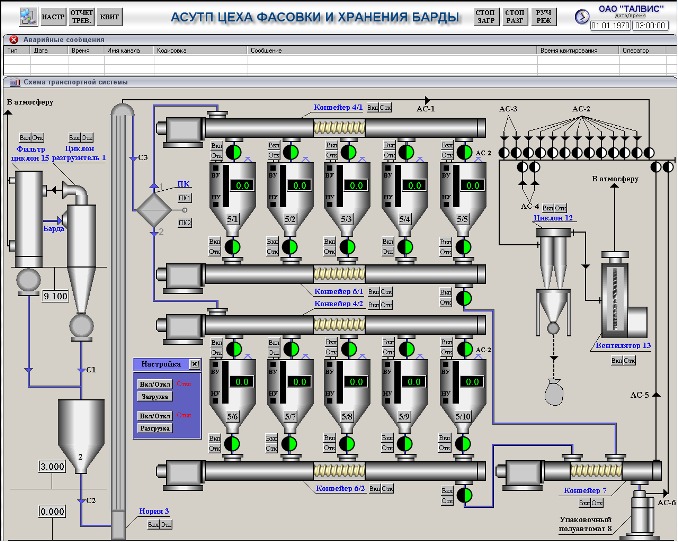
Task: Toggle Вкл/Откл above Разгрузка in Настройка
Action: 155,415
